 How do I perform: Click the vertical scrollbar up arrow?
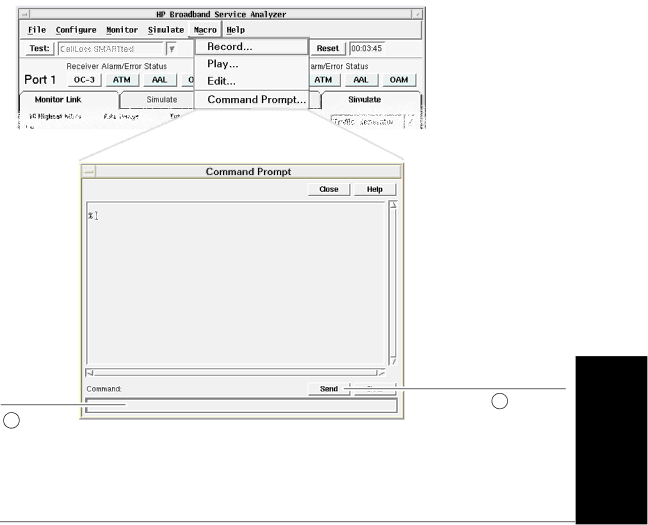coord(393,205)
